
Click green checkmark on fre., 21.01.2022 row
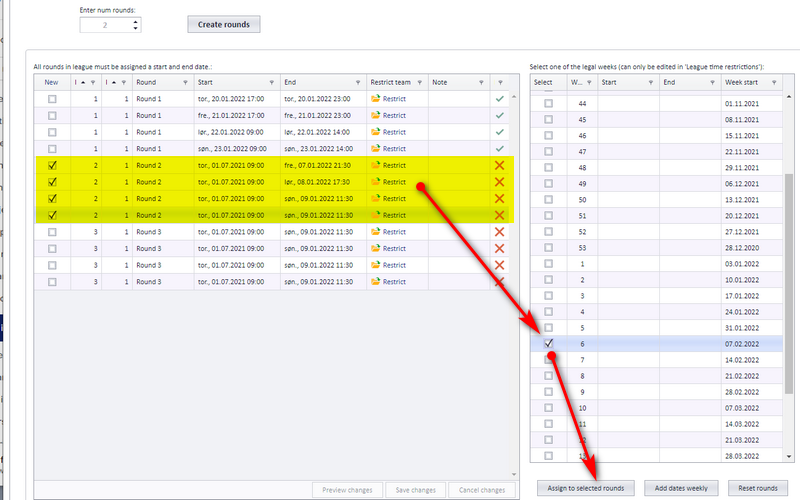pyautogui.click(x=499, y=116)
